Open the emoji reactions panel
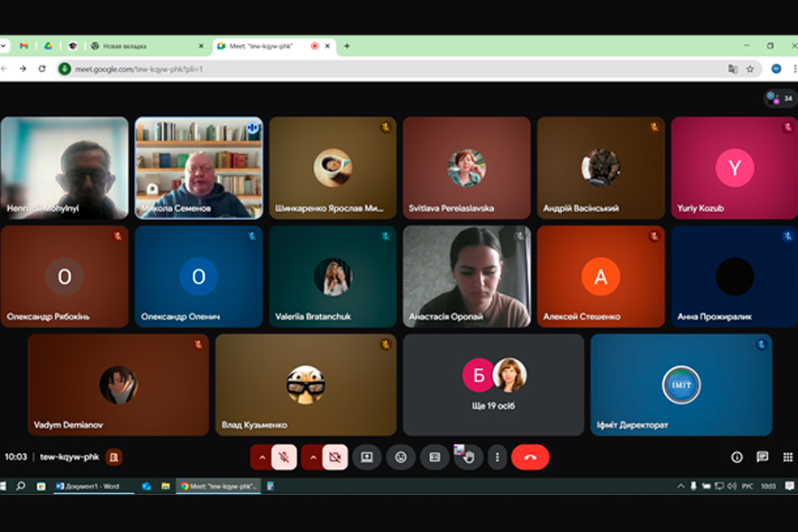 401,458
